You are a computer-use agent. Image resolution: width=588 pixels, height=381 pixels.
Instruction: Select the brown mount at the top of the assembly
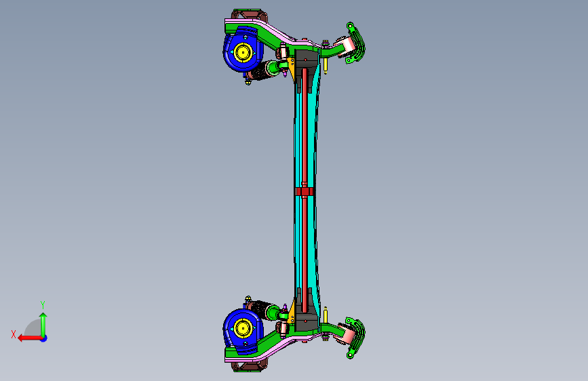[250, 14]
